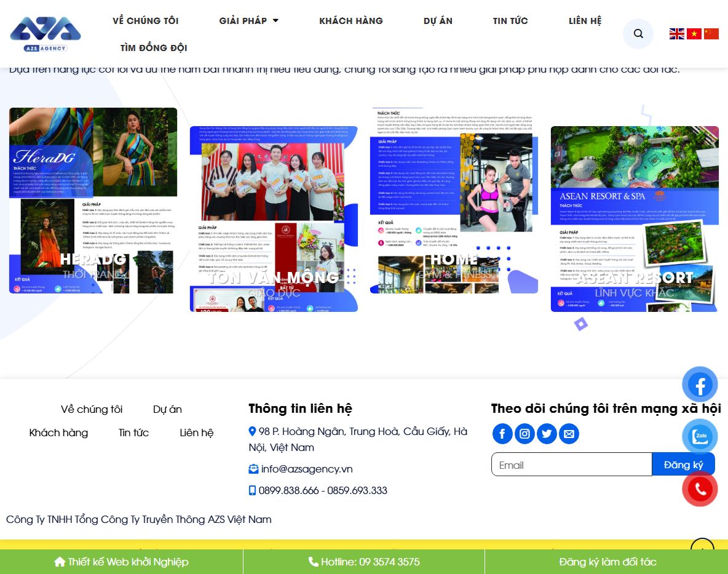Screen dimensions: 728x574
Task: Click Hotline: 09 3574 3575 button
Action: point(364,562)
